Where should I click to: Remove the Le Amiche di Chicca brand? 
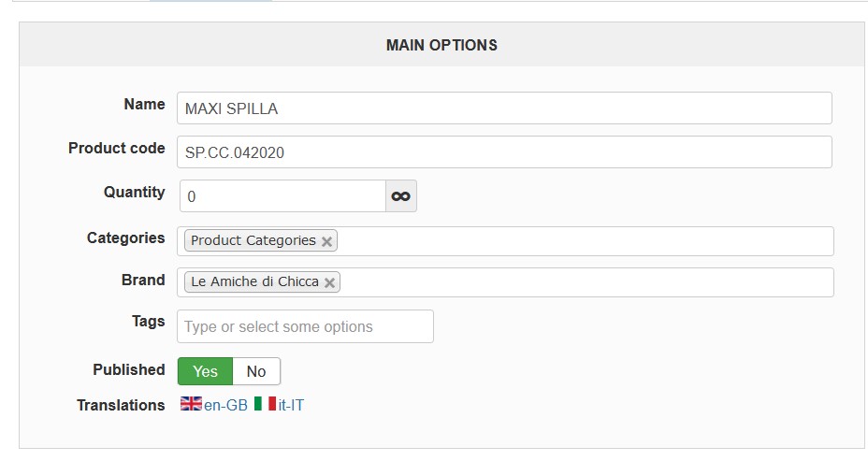click(329, 282)
